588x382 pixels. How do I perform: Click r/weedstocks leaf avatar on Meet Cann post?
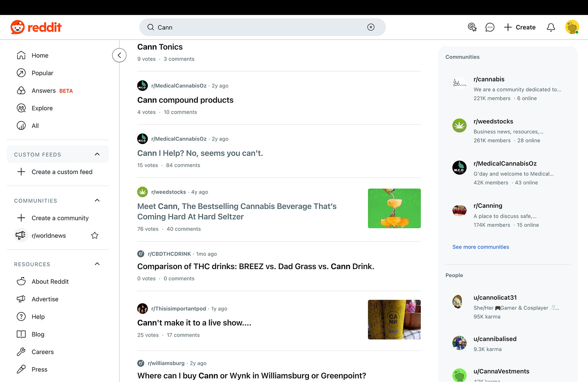point(143,192)
